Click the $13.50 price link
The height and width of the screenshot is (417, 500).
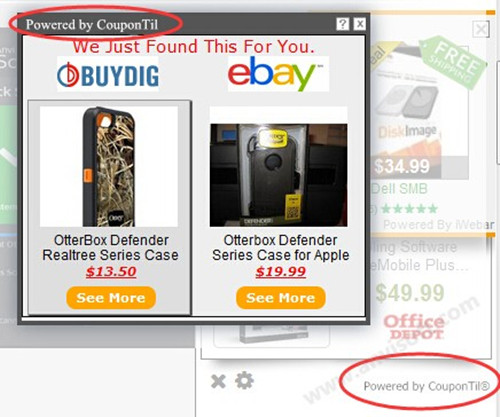(111, 271)
